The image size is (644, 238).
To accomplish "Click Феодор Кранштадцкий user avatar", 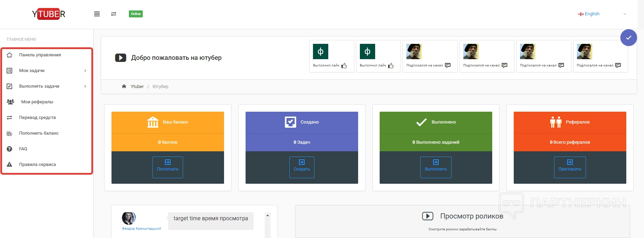I will (x=129, y=219).
